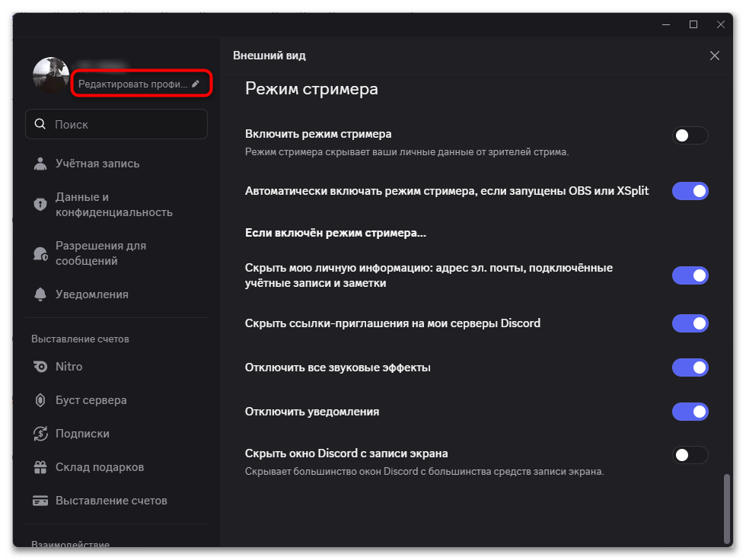Click the card icon for Выставление счетов
Viewport: 746px width, 560px height.
pyautogui.click(x=40, y=501)
